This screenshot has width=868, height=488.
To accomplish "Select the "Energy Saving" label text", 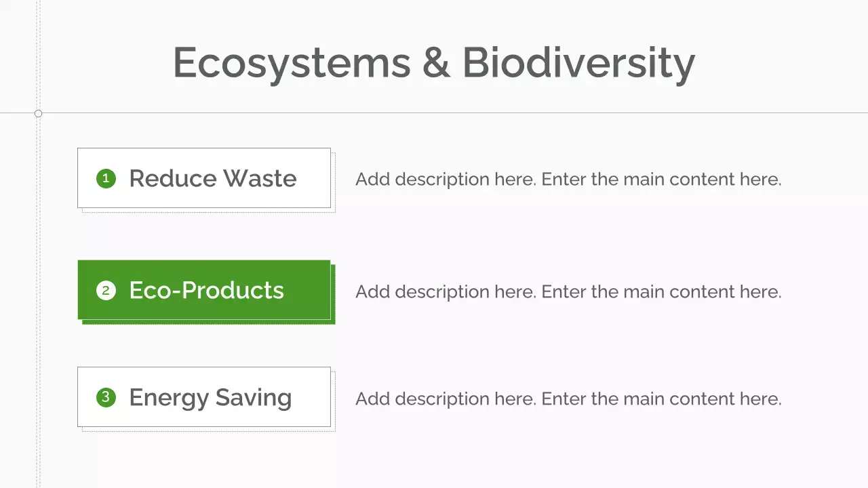I will [x=210, y=397].
